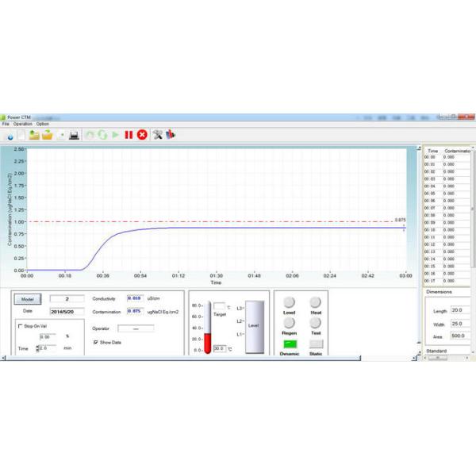Click the red pause icon in toolbar
Viewport: 476px width, 476px height.
coord(129,135)
